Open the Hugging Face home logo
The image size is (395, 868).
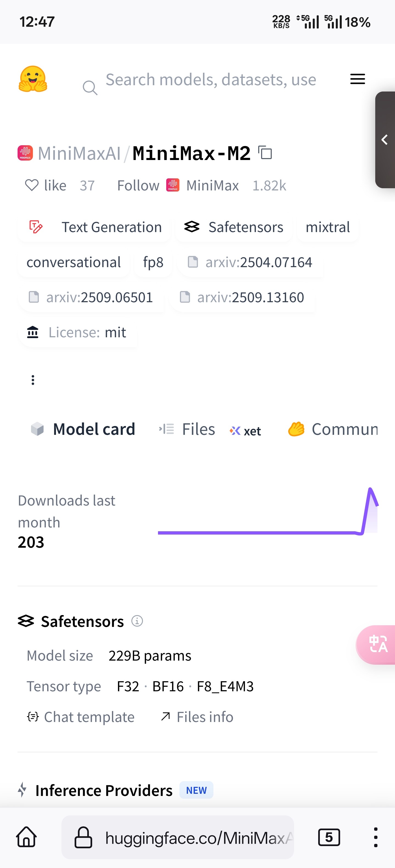[x=33, y=79]
